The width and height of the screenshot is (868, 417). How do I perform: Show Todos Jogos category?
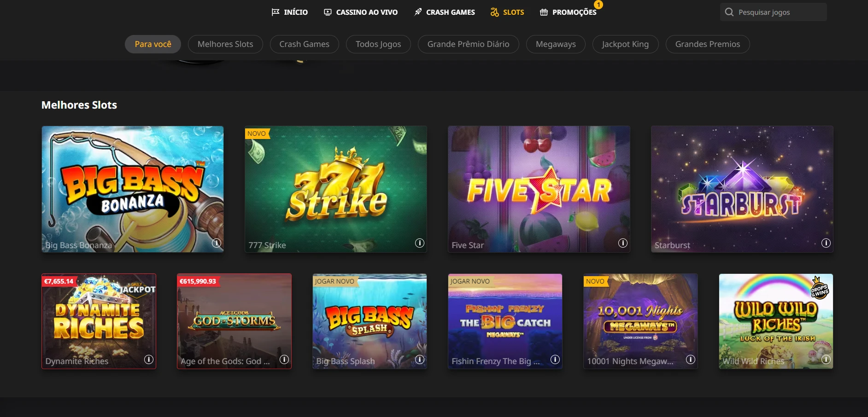378,44
